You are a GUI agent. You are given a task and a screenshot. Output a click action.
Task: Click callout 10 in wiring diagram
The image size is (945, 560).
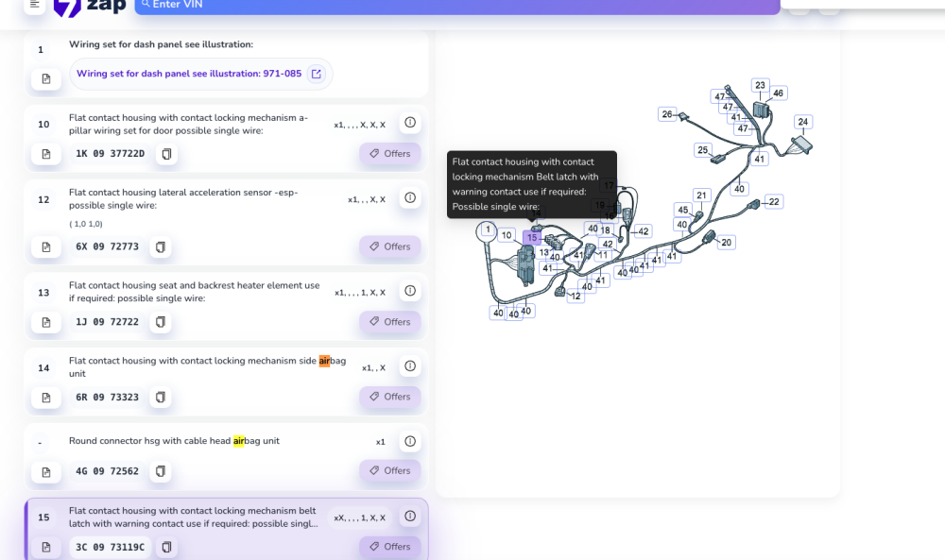pyautogui.click(x=507, y=235)
